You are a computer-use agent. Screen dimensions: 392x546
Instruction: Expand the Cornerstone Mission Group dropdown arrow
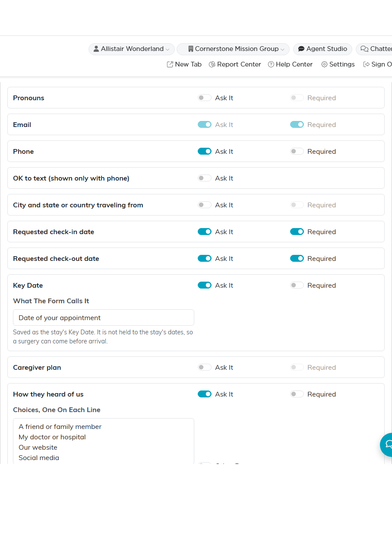282,49
